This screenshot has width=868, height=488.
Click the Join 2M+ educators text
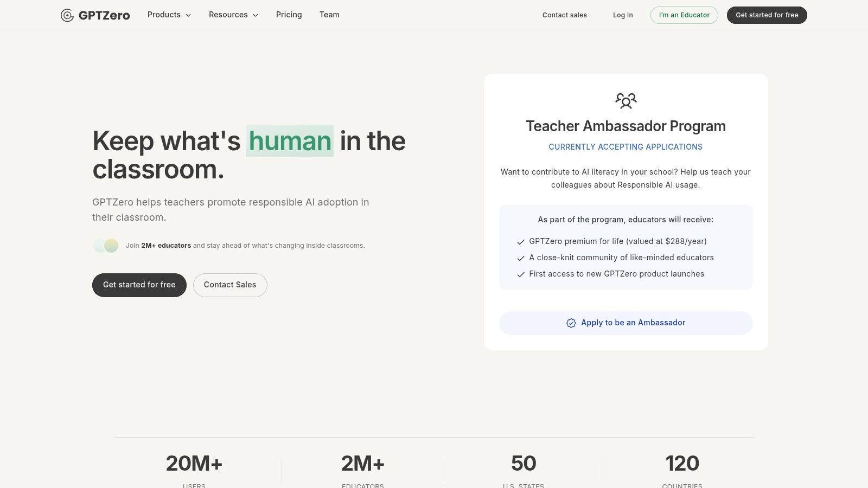(245, 246)
